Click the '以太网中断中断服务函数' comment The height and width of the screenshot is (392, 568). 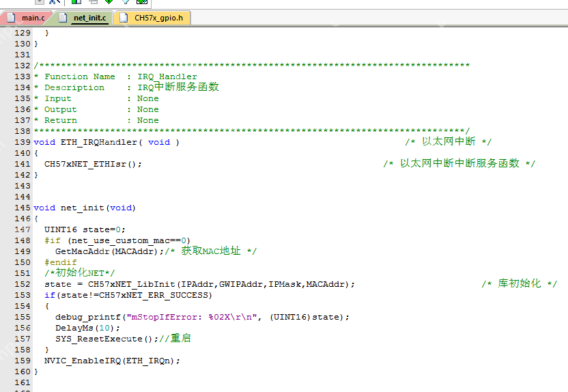point(459,163)
